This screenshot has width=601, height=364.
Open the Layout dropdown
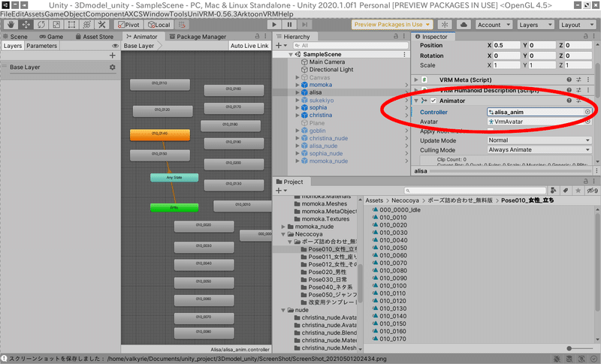[x=577, y=25]
